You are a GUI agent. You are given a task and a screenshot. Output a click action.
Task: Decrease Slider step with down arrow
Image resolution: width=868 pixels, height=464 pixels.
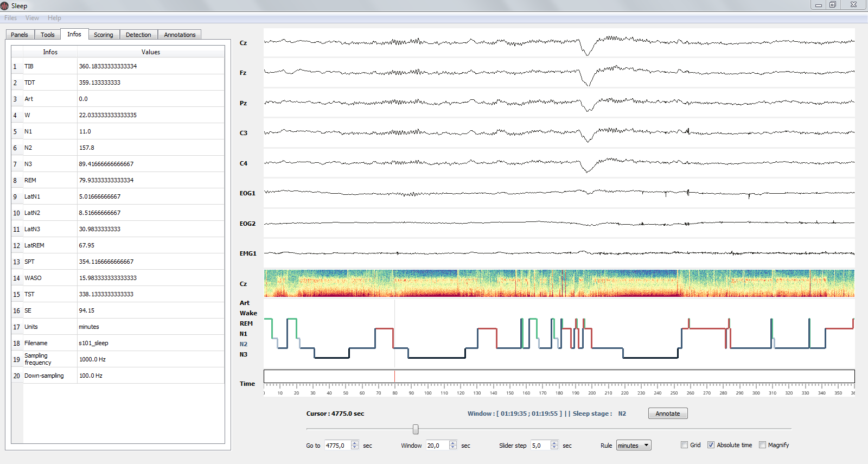[554, 448]
